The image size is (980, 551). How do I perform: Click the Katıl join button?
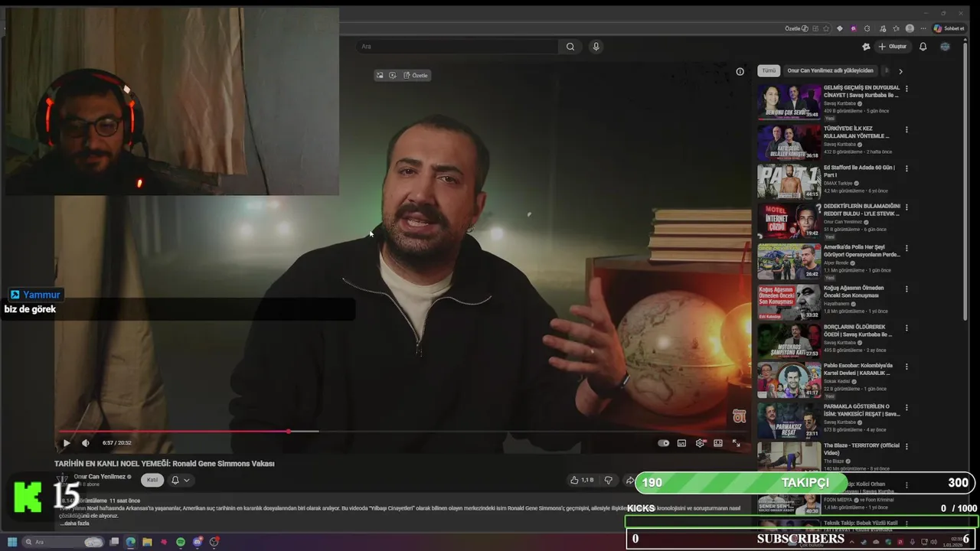(x=152, y=480)
